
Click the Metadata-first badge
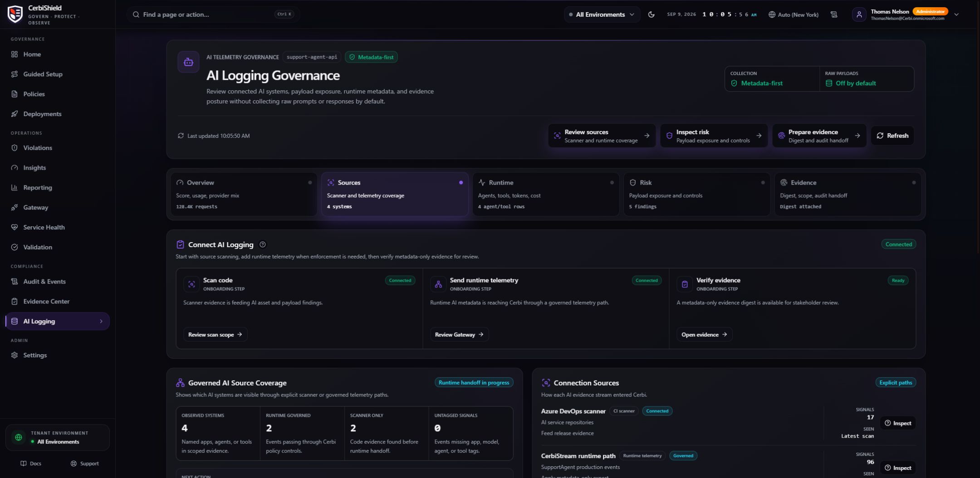coord(371,57)
